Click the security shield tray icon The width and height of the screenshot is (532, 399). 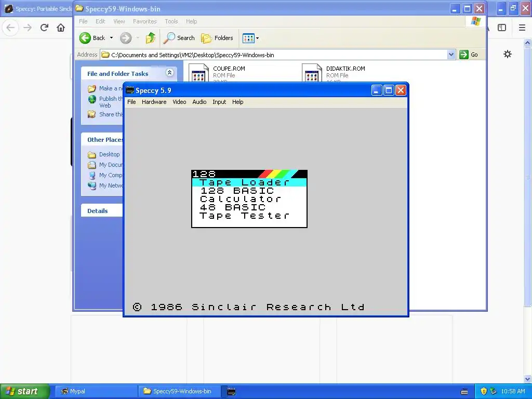pyautogui.click(x=484, y=391)
